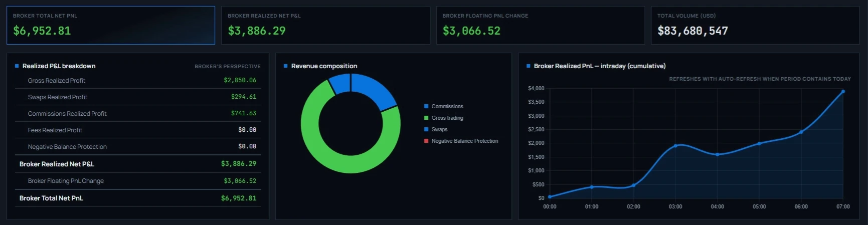The width and height of the screenshot is (868, 225).
Task: Click the 01:00 data point on chart
Action: click(x=592, y=187)
